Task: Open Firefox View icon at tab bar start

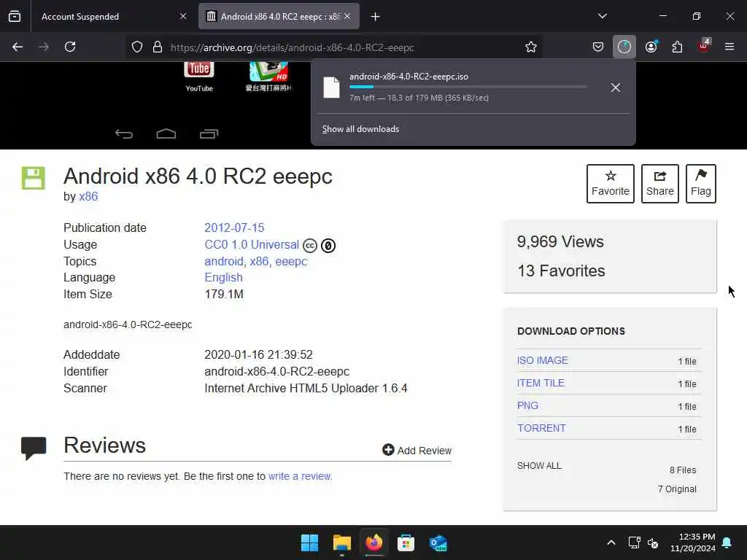Action: 15,17
